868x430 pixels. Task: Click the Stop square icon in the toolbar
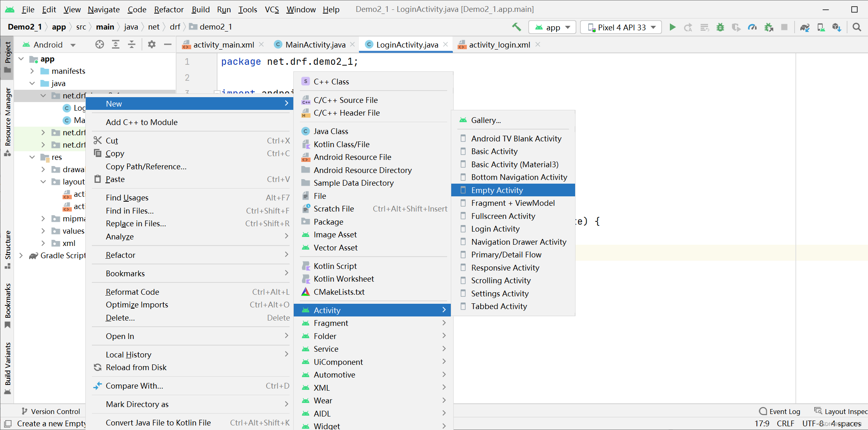pyautogui.click(x=784, y=27)
